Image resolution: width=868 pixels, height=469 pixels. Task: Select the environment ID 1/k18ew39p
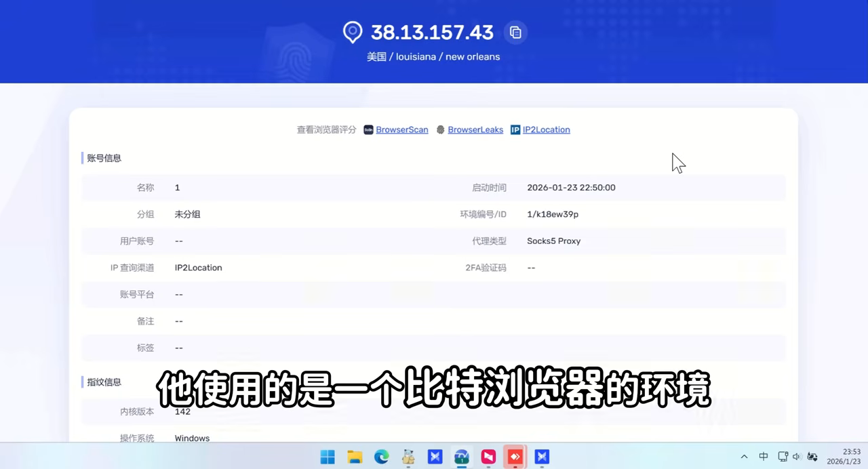553,214
